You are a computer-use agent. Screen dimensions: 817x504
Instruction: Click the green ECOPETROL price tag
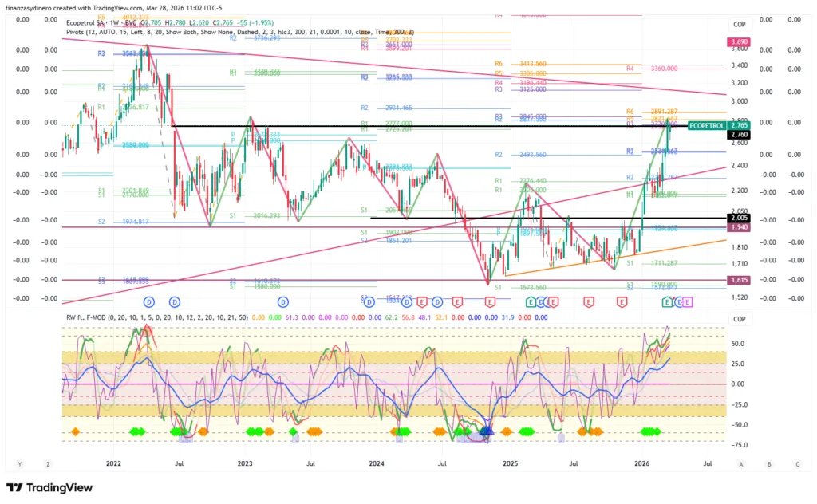[705, 125]
